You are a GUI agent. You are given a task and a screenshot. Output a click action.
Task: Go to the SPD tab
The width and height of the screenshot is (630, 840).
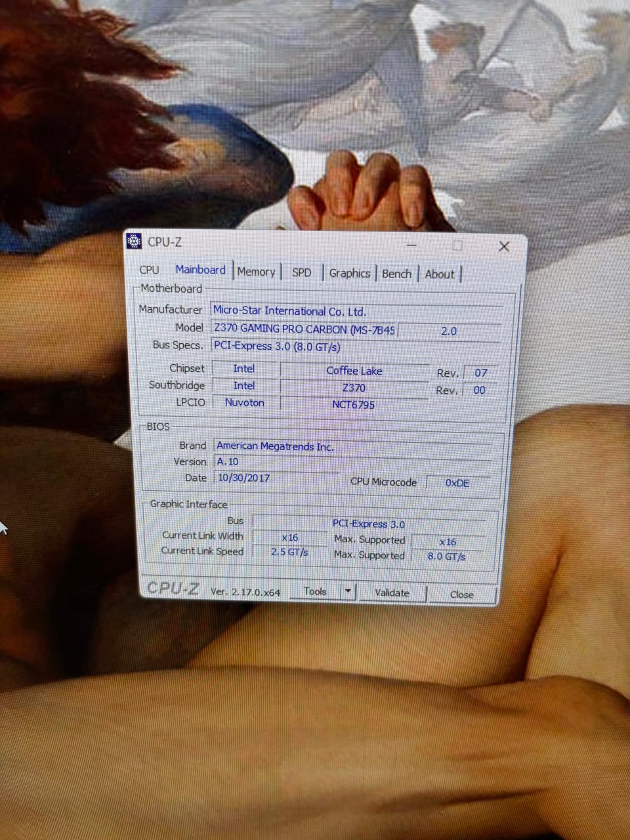pyautogui.click(x=302, y=272)
